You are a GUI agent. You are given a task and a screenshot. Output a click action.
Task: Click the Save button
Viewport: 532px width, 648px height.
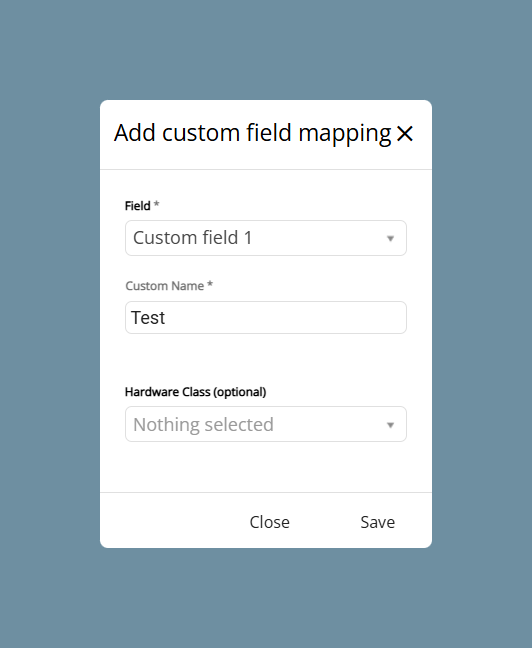(377, 522)
